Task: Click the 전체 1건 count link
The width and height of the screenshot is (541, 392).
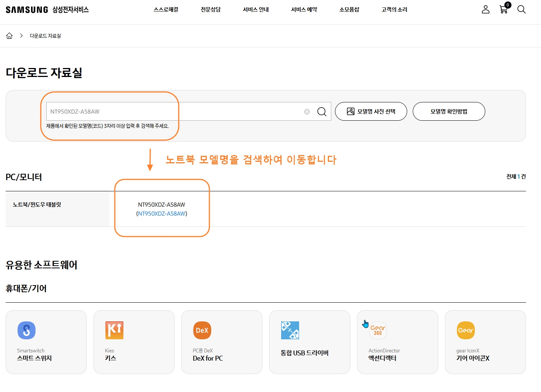Action: [515, 176]
